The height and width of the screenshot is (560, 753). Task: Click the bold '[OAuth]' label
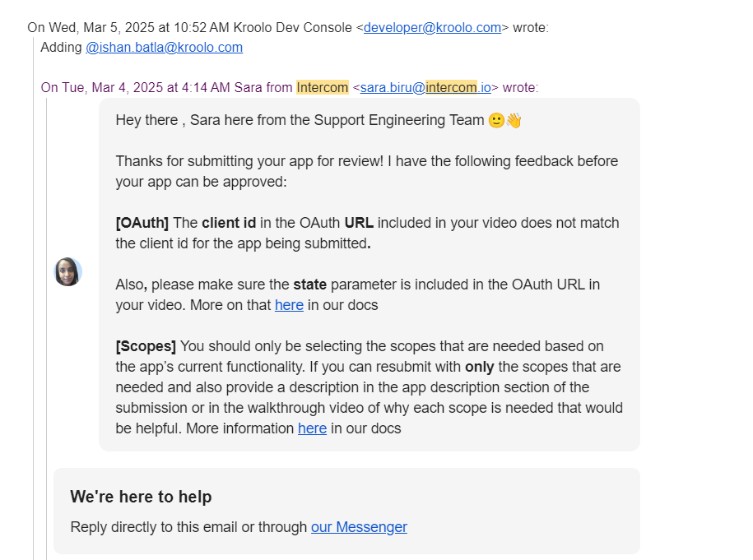tap(142, 223)
